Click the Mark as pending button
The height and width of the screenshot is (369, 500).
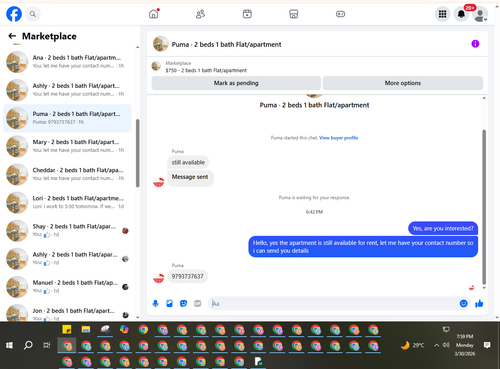236,83
